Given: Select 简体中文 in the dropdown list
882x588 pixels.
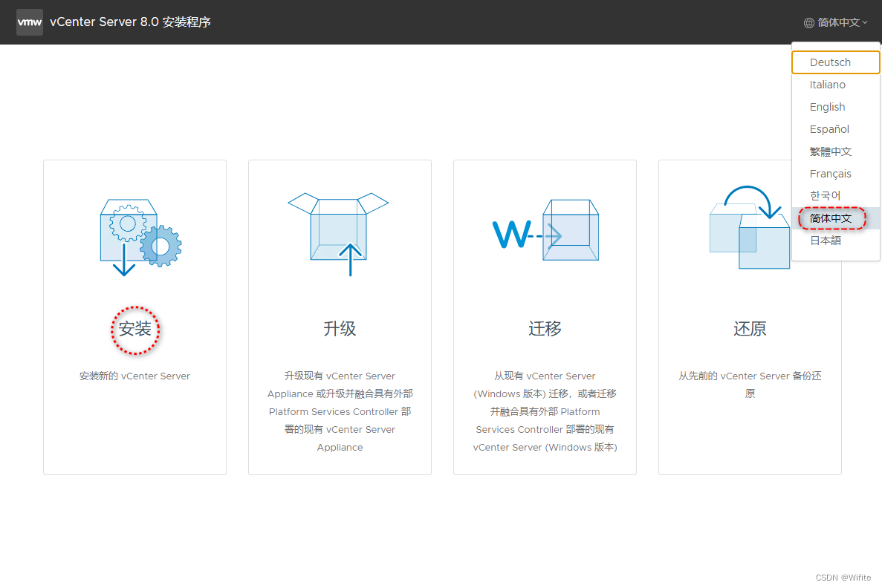Looking at the screenshot, I should 835,218.
